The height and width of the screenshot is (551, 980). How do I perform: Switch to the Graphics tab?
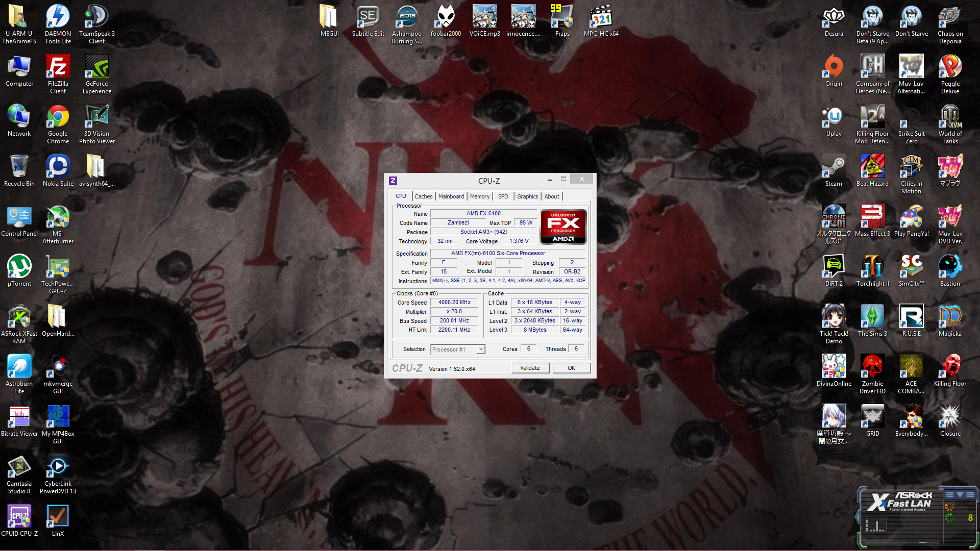(x=527, y=196)
